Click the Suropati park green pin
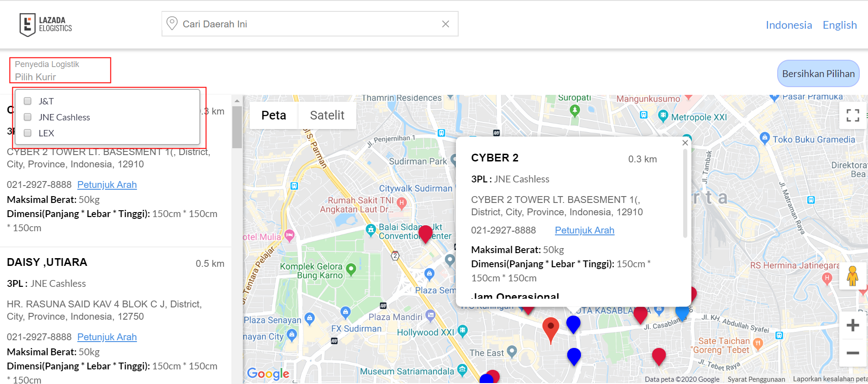 click(x=575, y=110)
